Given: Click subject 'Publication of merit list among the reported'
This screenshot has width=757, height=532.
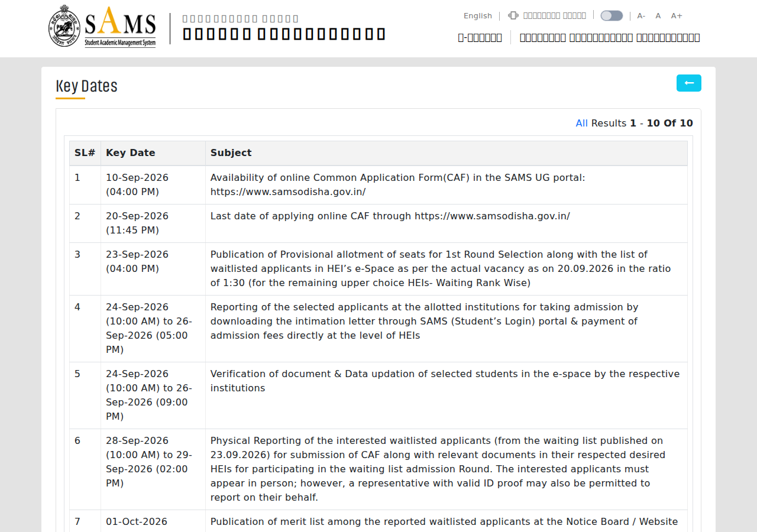Looking at the screenshot, I should [447, 521].
